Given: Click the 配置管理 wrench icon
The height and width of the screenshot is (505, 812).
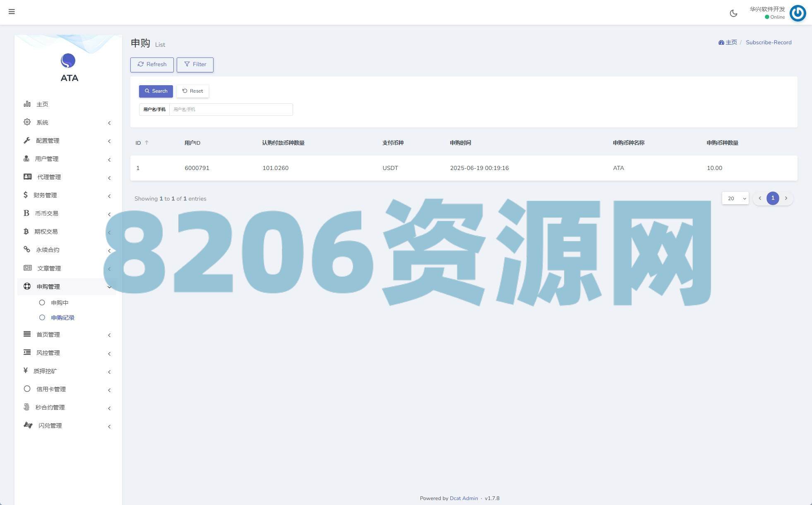Looking at the screenshot, I should click(x=27, y=140).
